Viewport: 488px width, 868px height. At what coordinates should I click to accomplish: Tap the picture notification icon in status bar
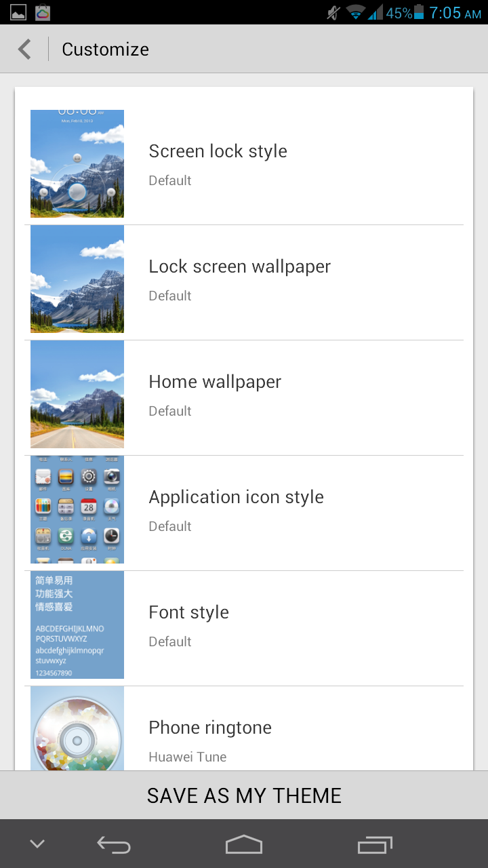tap(18, 12)
